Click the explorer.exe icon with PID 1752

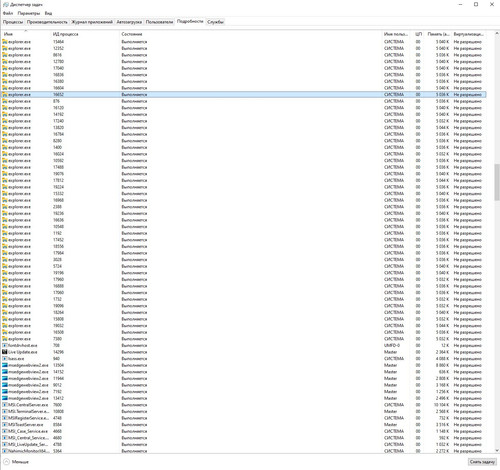pos(5,299)
